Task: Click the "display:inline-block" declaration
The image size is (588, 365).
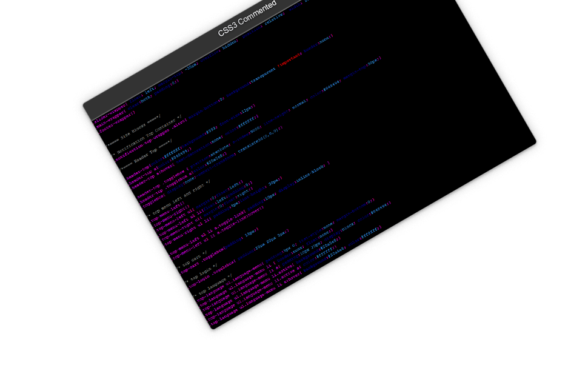Action: click(302, 179)
